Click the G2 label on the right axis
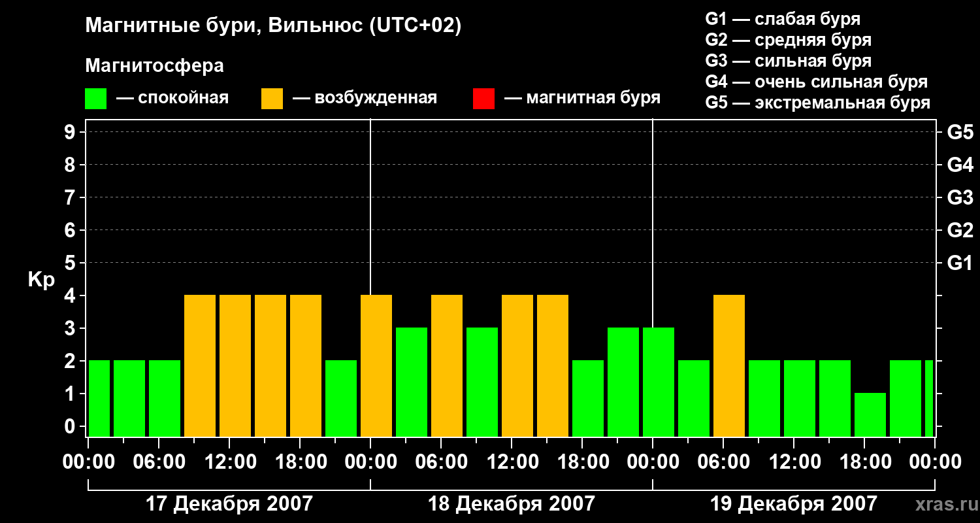 coord(960,230)
